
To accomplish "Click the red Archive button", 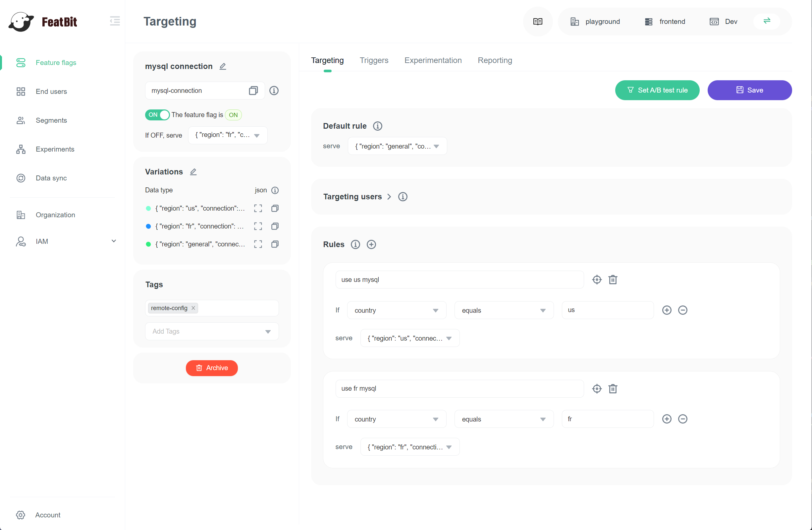I will point(211,368).
